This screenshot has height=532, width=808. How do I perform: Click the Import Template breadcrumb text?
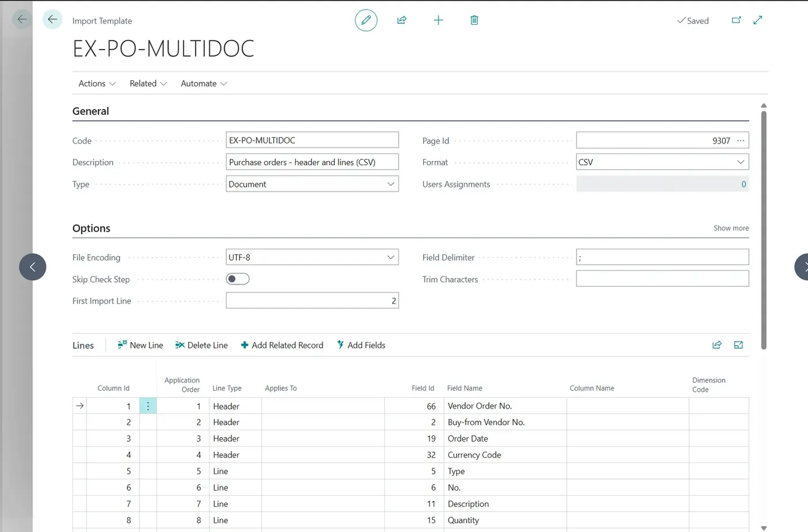[x=102, y=21]
